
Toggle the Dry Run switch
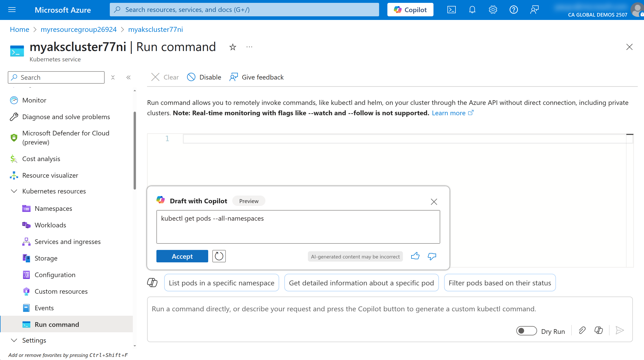coord(526,331)
